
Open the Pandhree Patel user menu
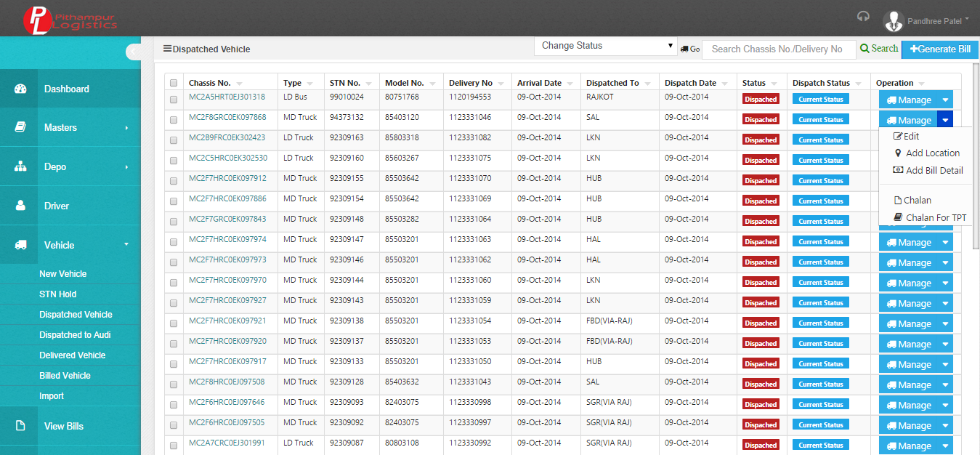(x=928, y=21)
